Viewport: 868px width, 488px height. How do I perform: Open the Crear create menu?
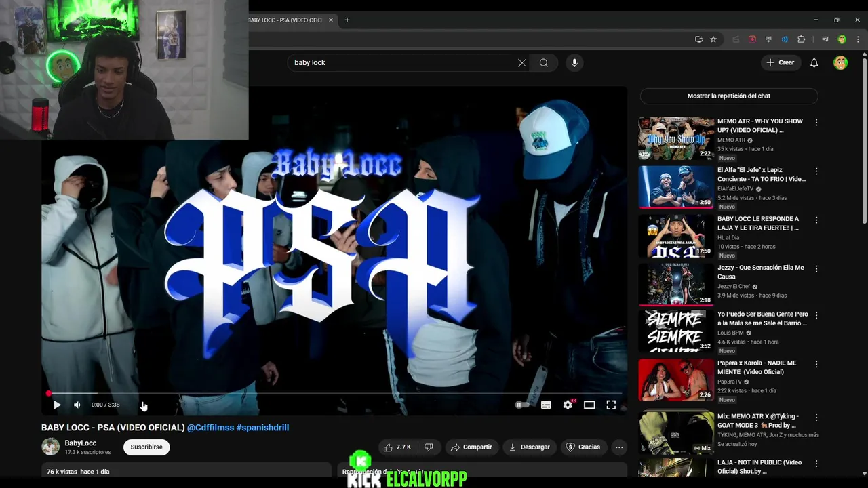(x=781, y=62)
